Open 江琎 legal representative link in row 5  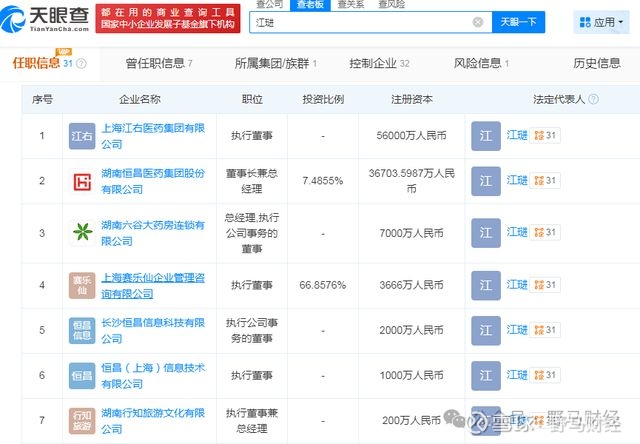point(517,330)
